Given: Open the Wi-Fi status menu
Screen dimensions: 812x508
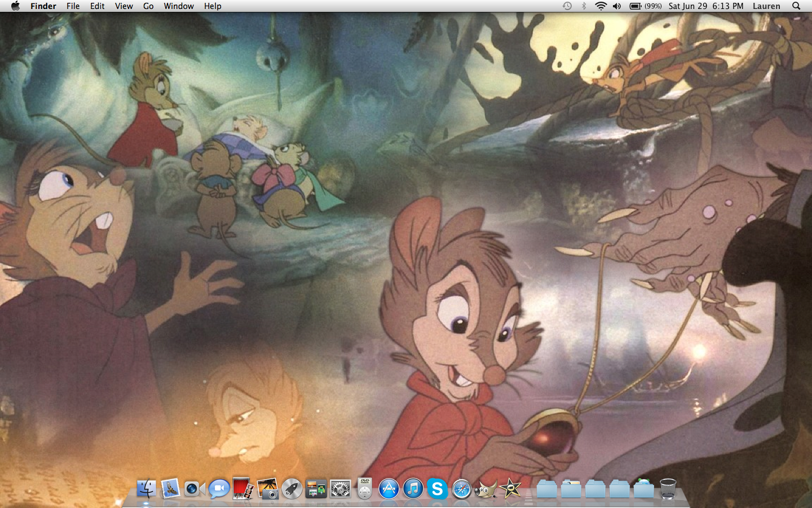Looking at the screenshot, I should [x=601, y=6].
